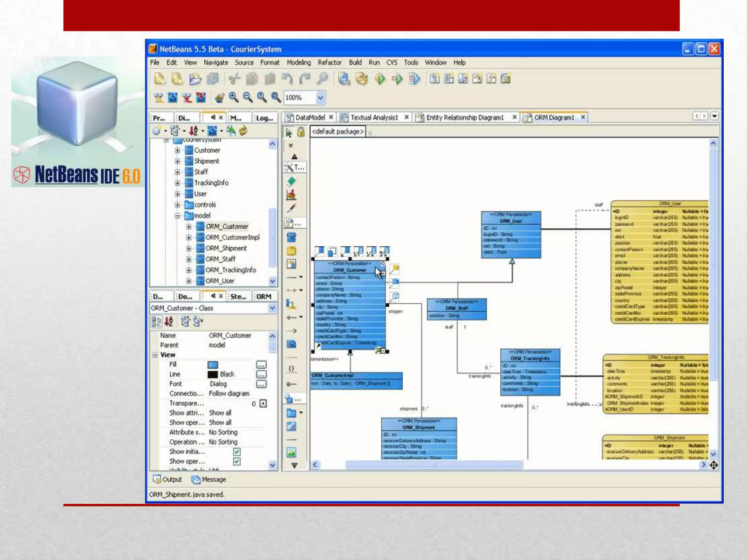Click the Open Project folder toolbar icon

[195, 79]
